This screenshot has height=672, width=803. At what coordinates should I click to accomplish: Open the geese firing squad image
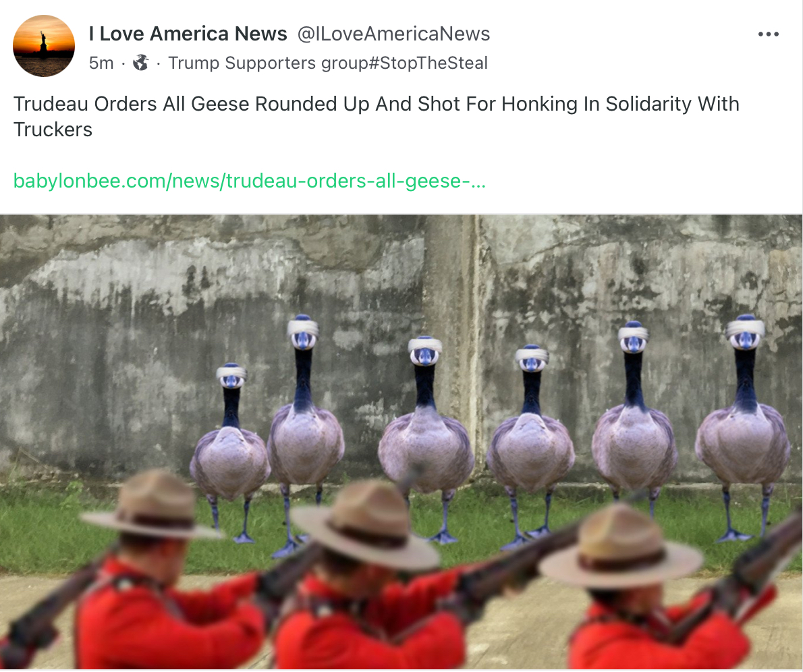tap(401, 442)
